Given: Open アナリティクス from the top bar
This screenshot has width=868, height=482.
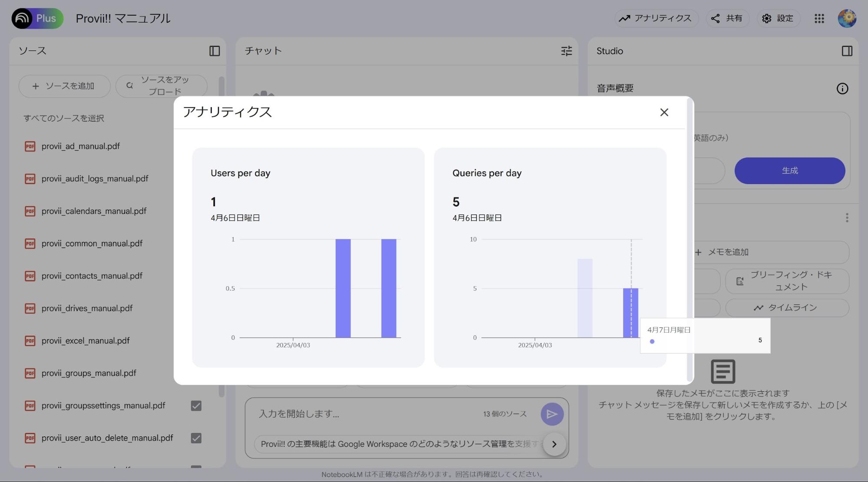Looking at the screenshot, I should [x=656, y=18].
